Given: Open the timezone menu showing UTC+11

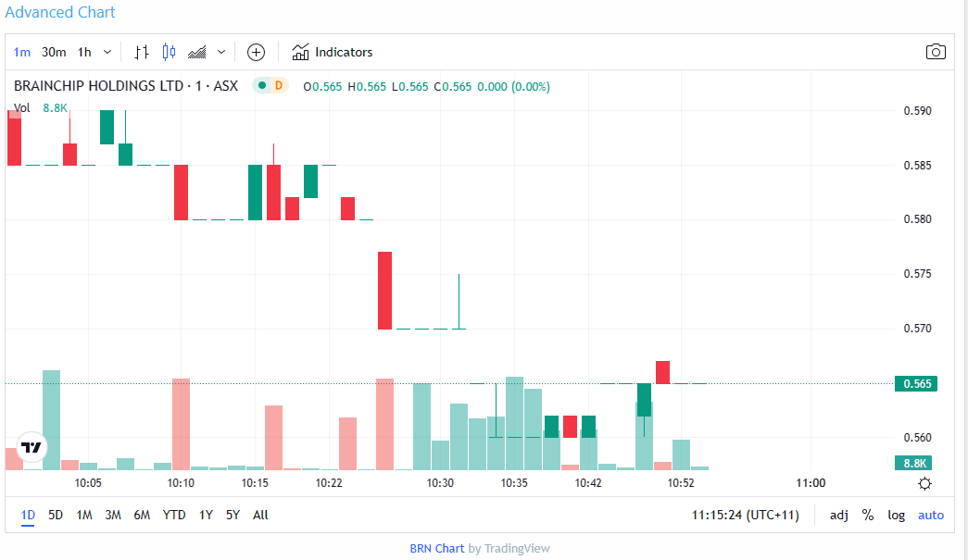Looking at the screenshot, I should click(x=745, y=515).
